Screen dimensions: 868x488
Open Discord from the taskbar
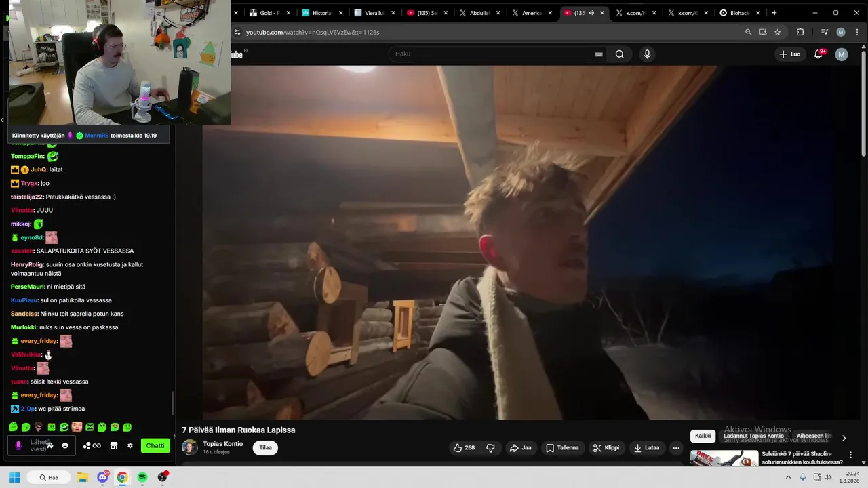pyautogui.click(x=102, y=477)
